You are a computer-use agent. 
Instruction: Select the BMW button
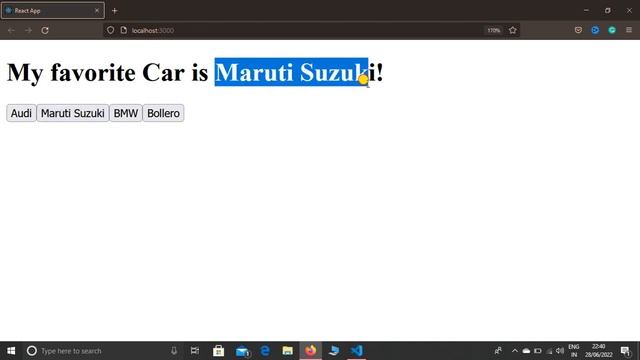[x=126, y=113]
